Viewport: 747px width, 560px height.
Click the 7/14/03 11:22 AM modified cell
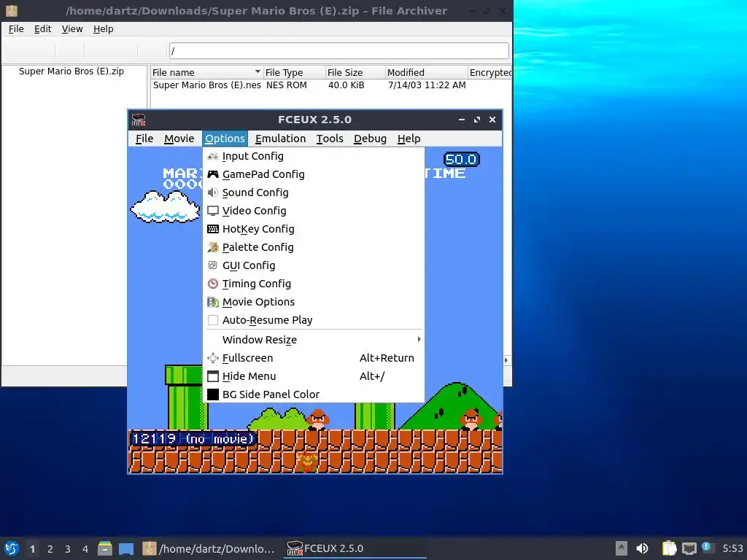pos(427,85)
